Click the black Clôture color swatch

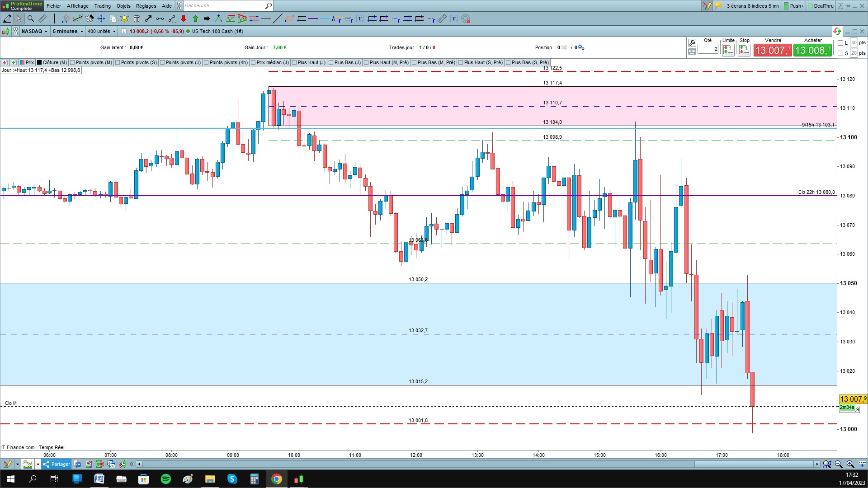pos(39,62)
